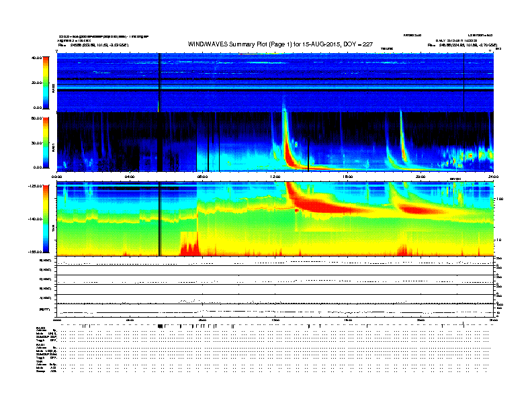The image size is (532, 411).
Task: Click the 20.00 label on RAD2 scale
Action: tap(36, 83)
